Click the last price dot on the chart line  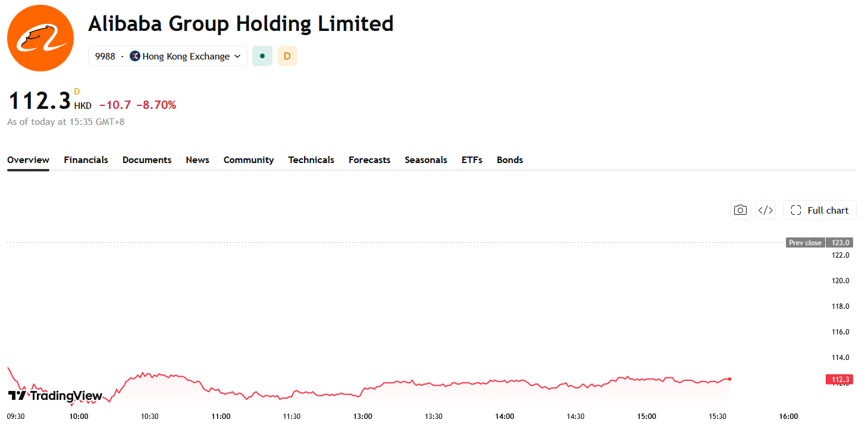point(730,378)
